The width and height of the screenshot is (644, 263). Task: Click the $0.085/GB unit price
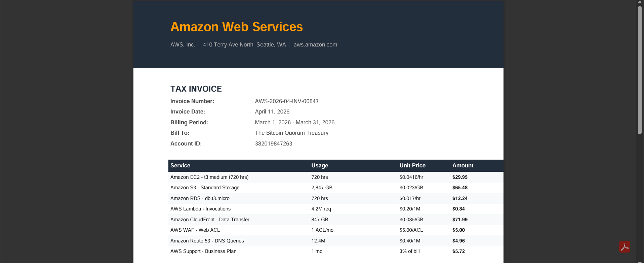tap(411, 220)
